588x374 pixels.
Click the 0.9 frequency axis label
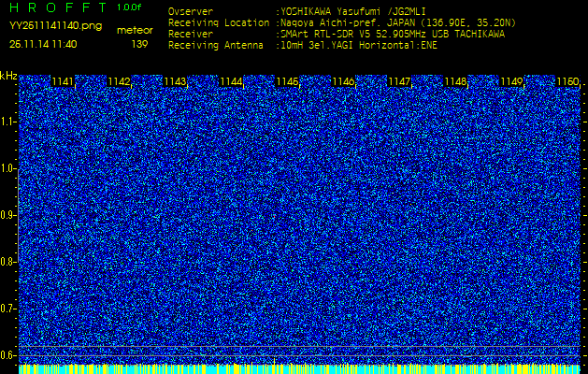(7, 215)
